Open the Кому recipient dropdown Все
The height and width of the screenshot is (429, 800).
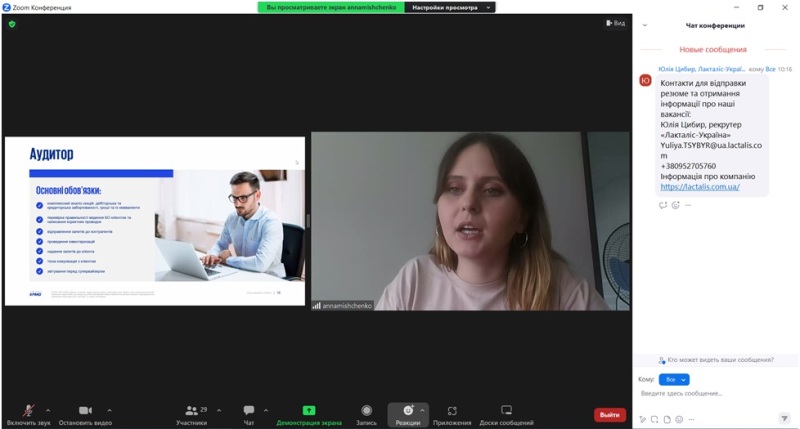click(674, 380)
